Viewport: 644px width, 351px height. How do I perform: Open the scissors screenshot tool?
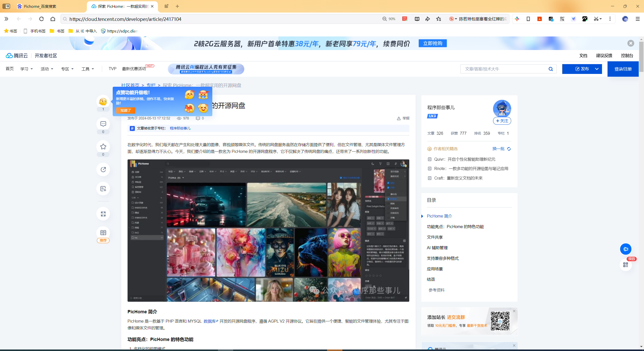coord(596,19)
